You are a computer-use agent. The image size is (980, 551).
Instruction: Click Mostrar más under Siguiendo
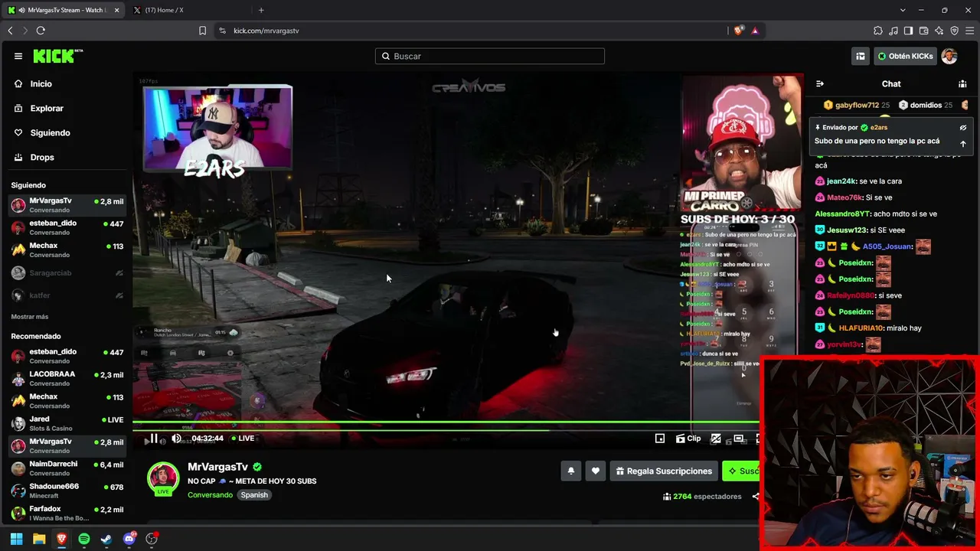coord(30,317)
